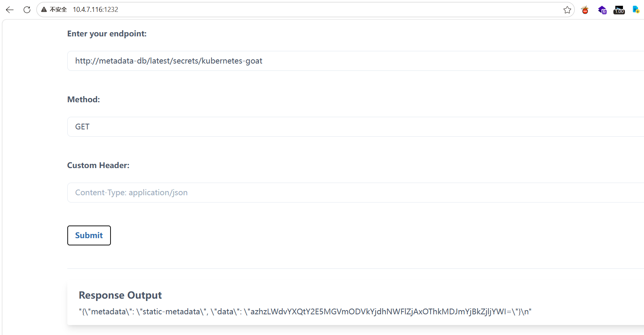Click the endpoint field with the metadata-db URL

click(356, 61)
